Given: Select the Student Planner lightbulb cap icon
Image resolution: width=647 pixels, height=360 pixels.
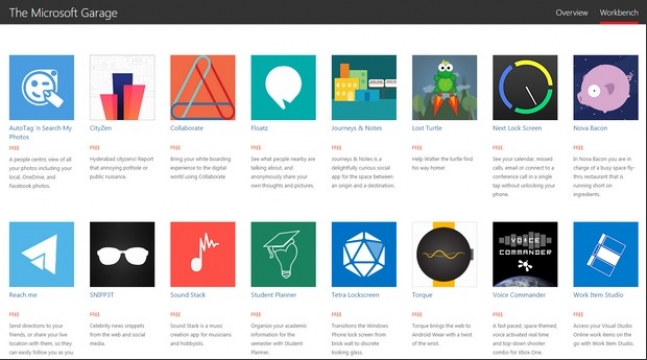Looking at the screenshot, I should pyautogui.click(x=283, y=254).
